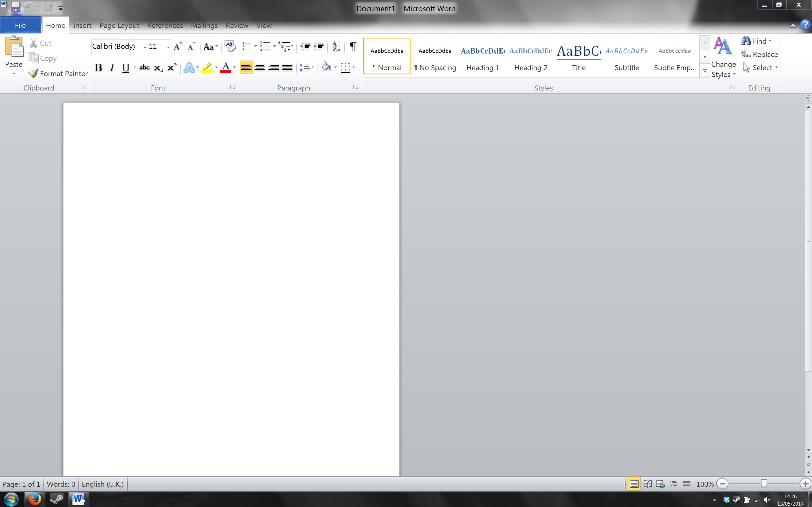Toggle Justify alignment
This screenshot has height=507, width=812.
[287, 67]
